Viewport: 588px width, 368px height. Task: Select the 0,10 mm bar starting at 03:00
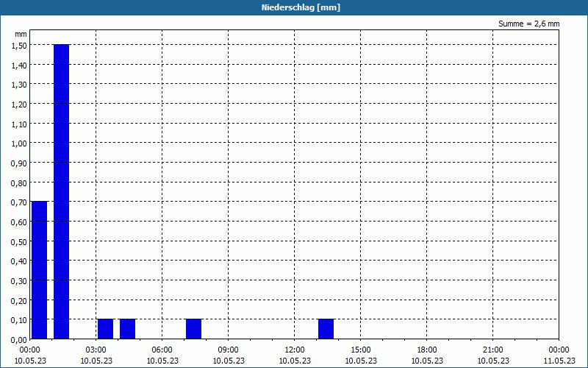105,329
